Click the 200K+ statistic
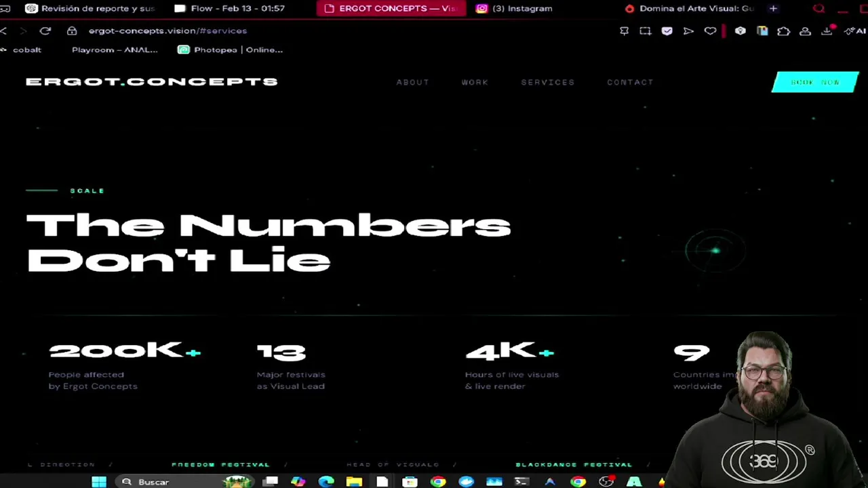Screen dimensions: 868x488 pos(125,350)
